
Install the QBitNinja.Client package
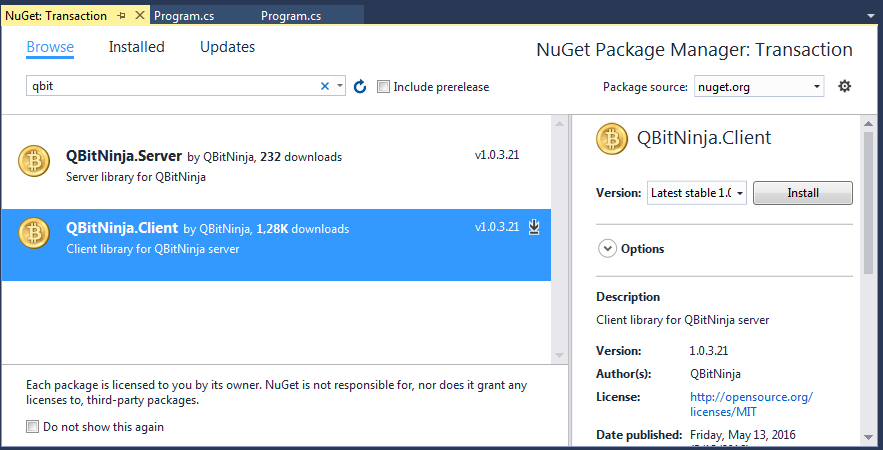(802, 193)
